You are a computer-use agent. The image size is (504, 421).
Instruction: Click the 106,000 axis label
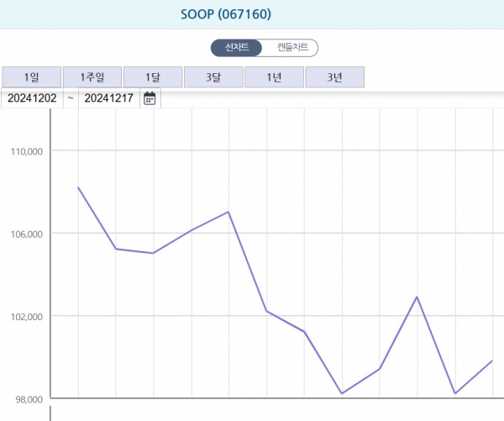[27, 234]
